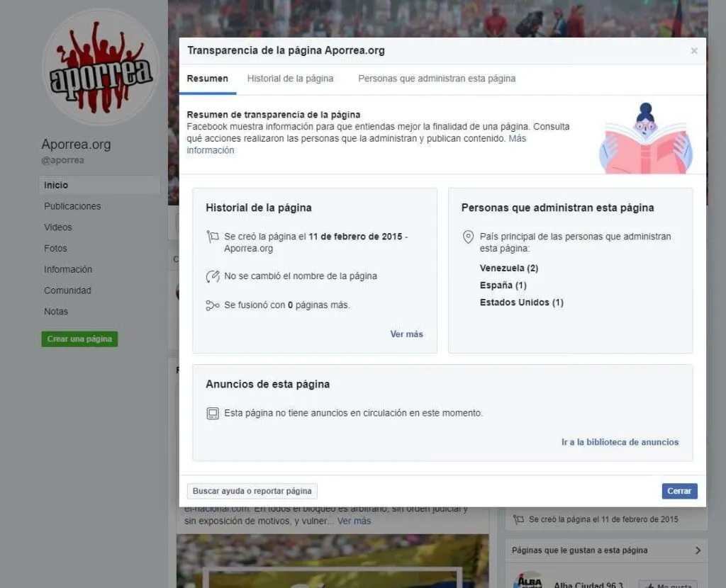
Task: Click the ads monitor icon under Anuncios
Action: pos(213,413)
